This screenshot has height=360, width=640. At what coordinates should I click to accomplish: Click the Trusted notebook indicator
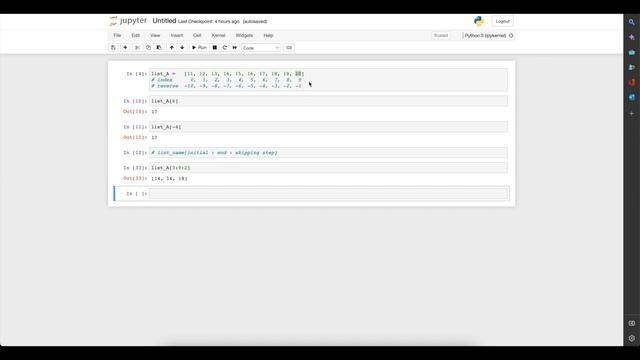pos(441,36)
